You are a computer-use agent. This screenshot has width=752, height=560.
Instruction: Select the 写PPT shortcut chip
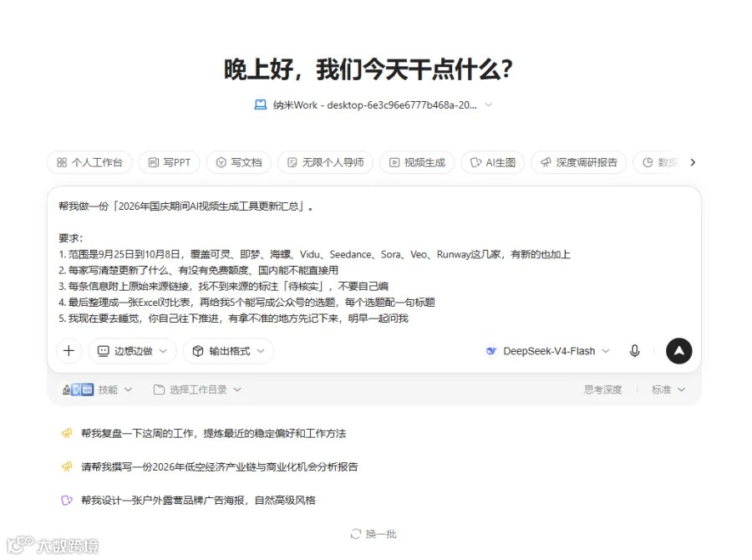(170, 162)
